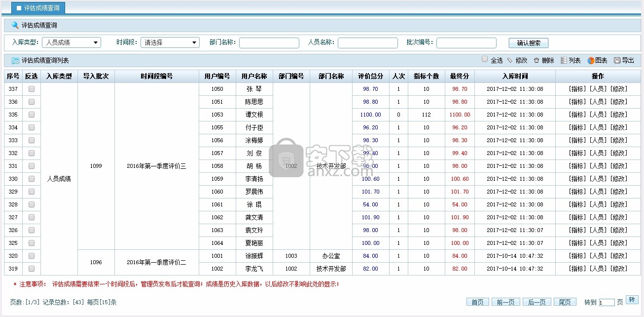Click the 时间段编号 column header
This screenshot has width=644, height=317.
[x=157, y=76]
